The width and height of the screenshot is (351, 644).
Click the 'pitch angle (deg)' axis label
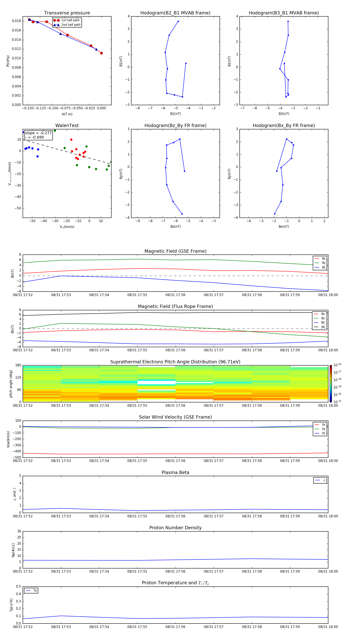11,384
